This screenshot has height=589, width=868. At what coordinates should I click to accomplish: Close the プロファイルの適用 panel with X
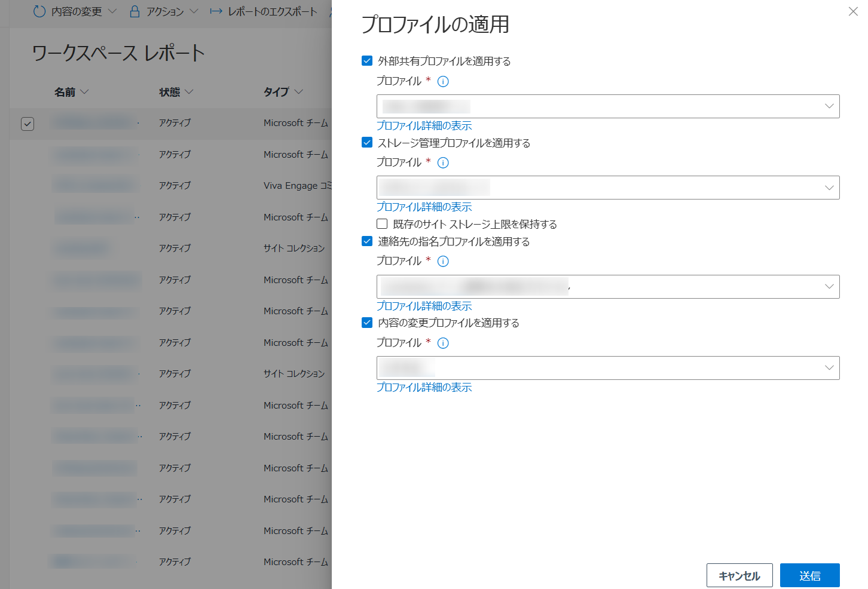pyautogui.click(x=853, y=11)
